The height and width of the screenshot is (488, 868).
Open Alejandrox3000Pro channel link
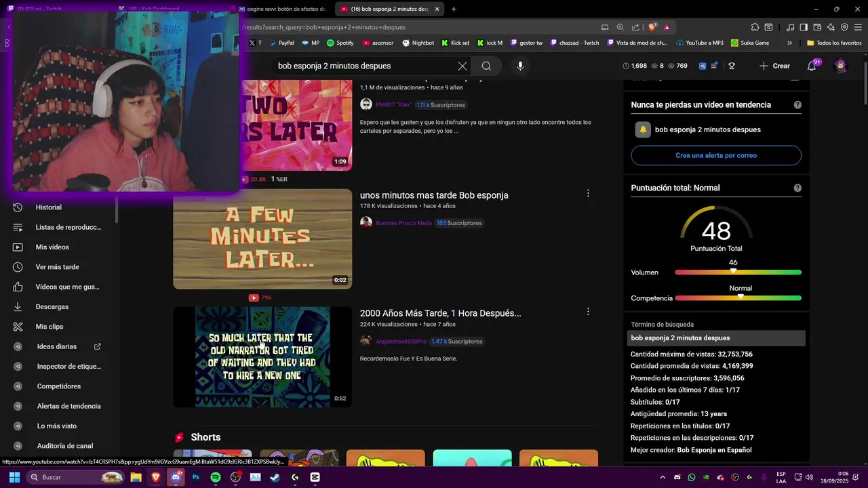401,342
